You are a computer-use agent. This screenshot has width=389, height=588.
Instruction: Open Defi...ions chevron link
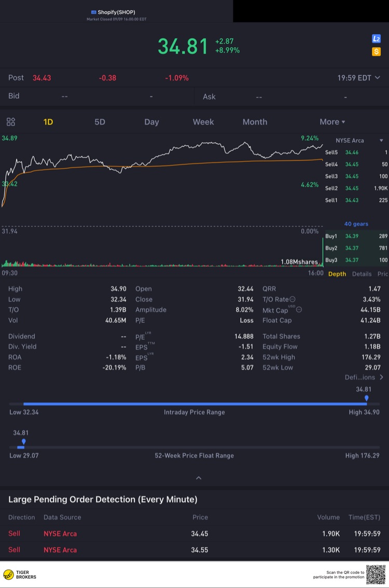(x=364, y=377)
